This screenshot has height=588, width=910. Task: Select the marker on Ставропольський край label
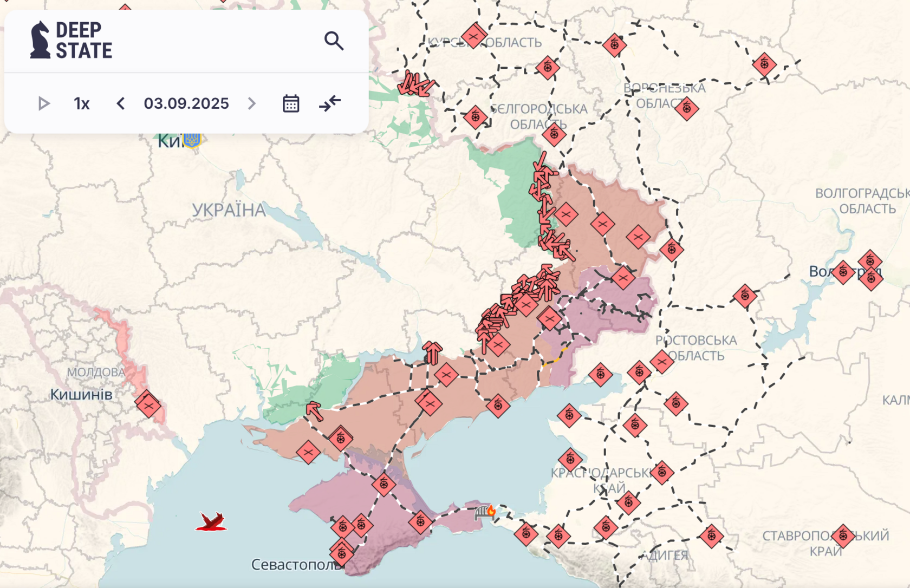click(x=843, y=536)
